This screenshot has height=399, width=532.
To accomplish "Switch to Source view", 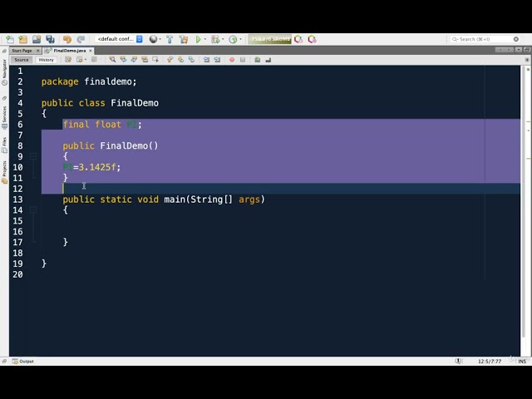I will pyautogui.click(x=22, y=60).
